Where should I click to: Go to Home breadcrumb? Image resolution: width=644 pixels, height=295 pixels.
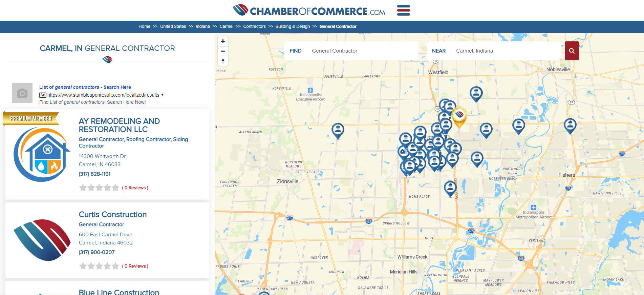pos(144,26)
